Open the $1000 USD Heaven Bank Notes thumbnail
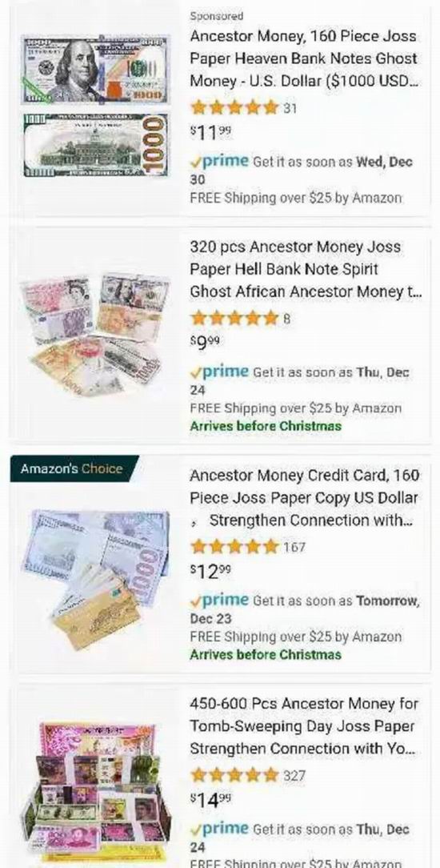The image size is (440, 868). pyautogui.click(x=95, y=106)
